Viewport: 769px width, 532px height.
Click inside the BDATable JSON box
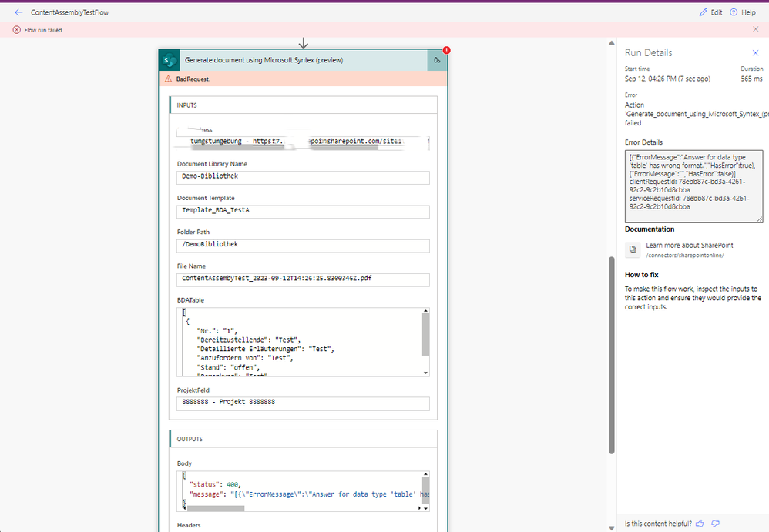point(299,342)
